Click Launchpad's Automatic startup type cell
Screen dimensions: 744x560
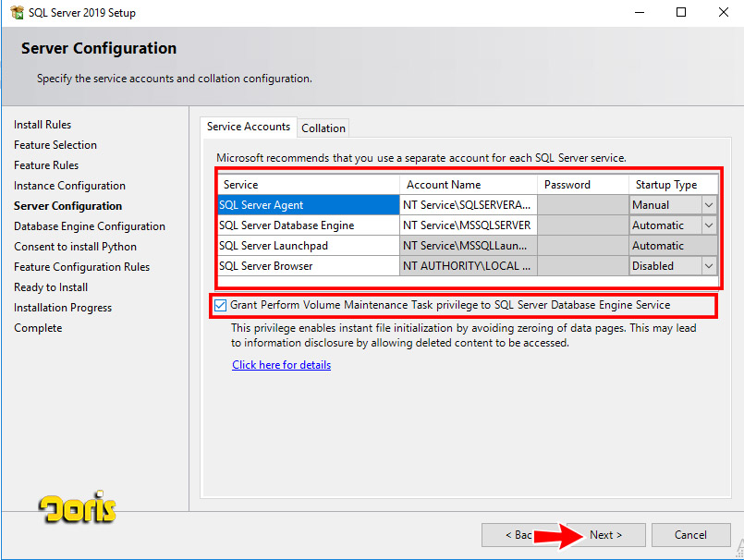[x=674, y=246]
